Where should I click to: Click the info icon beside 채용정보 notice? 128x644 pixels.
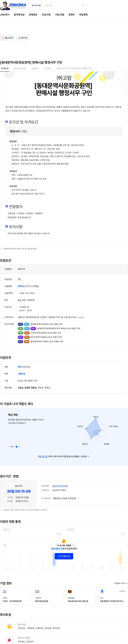pyautogui.click(x=1, y=249)
